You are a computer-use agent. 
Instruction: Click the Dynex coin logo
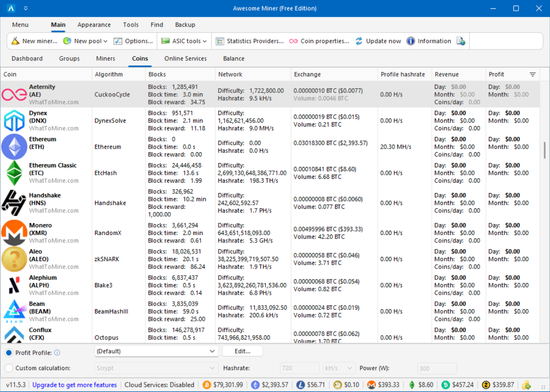point(14,121)
